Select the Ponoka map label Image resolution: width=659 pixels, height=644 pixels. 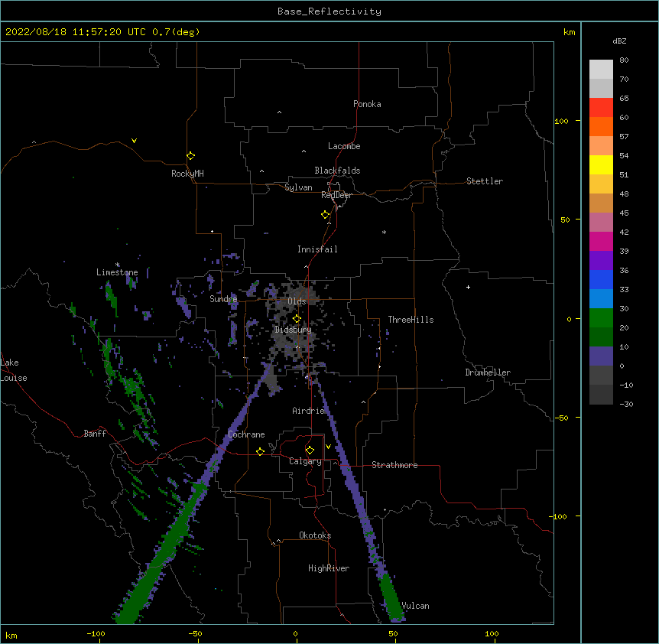point(367,104)
